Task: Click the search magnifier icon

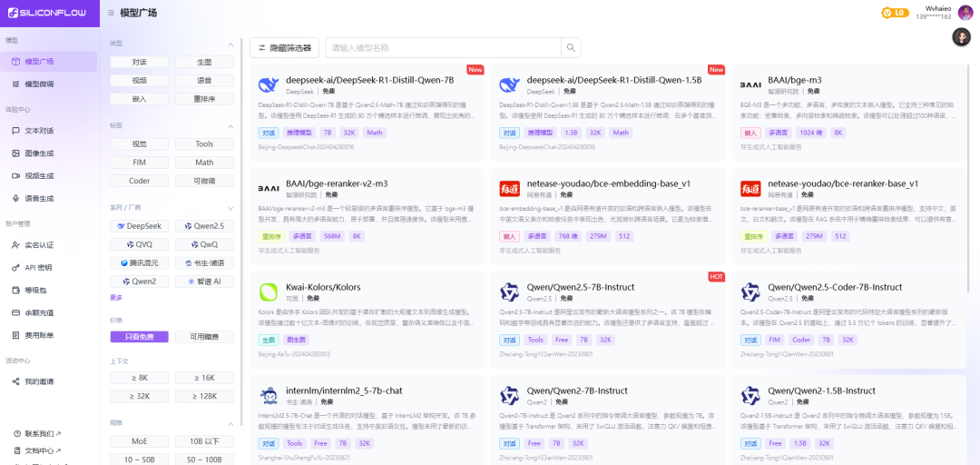Action: pyautogui.click(x=571, y=47)
